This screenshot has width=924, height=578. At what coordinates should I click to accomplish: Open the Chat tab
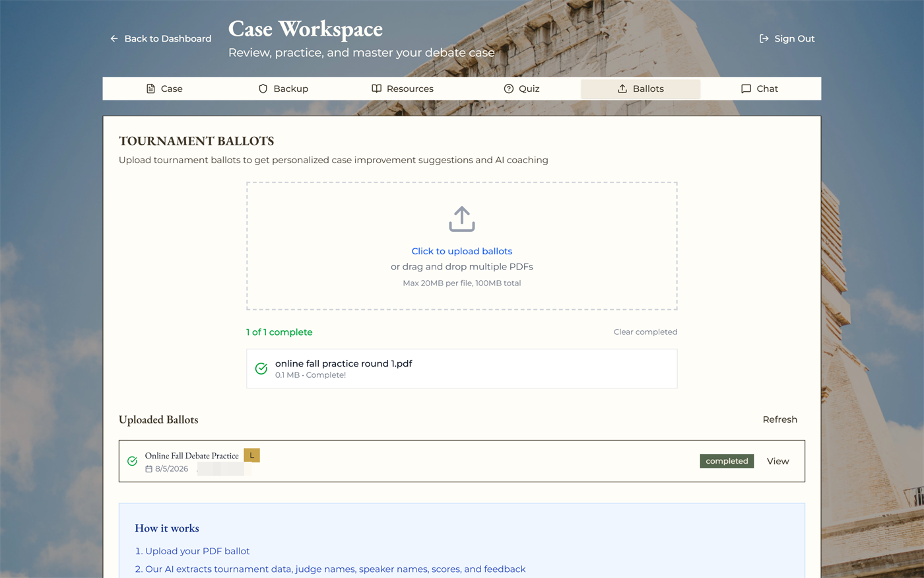tap(760, 89)
